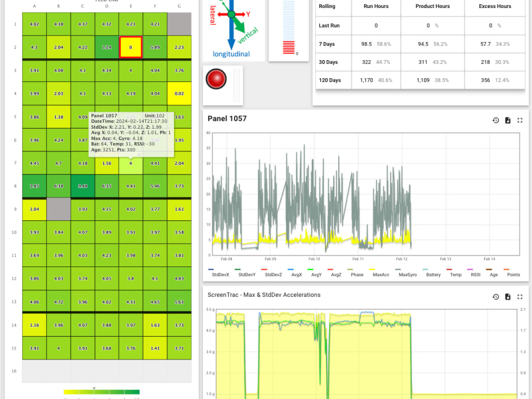Click the green-yellow color scale legend
This screenshot has width=532, height=399.
pos(102,392)
